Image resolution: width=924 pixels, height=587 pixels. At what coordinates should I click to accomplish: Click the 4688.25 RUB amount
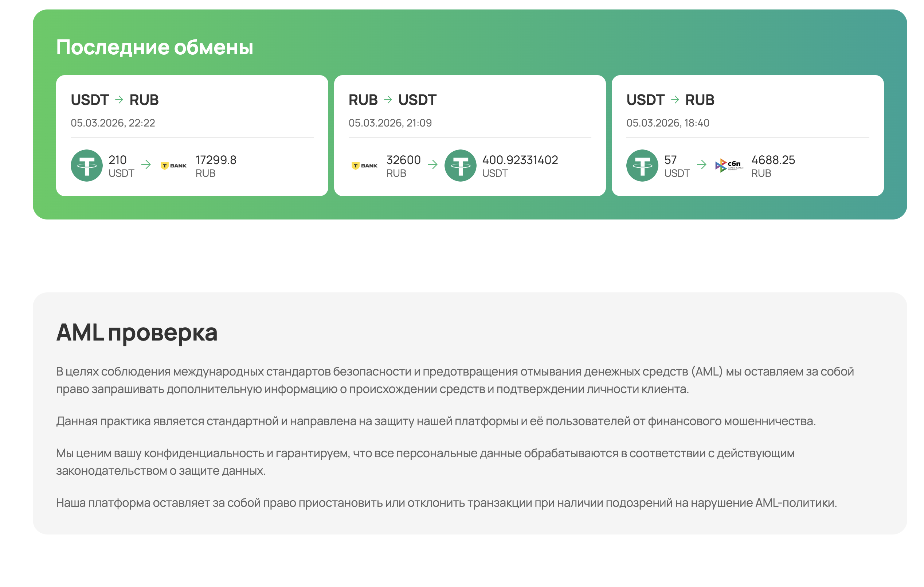pos(773,160)
